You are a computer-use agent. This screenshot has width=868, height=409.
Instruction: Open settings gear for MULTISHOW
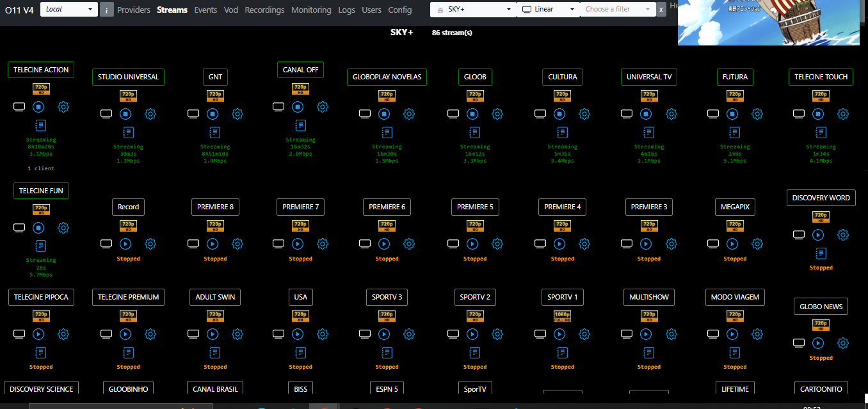(671, 334)
